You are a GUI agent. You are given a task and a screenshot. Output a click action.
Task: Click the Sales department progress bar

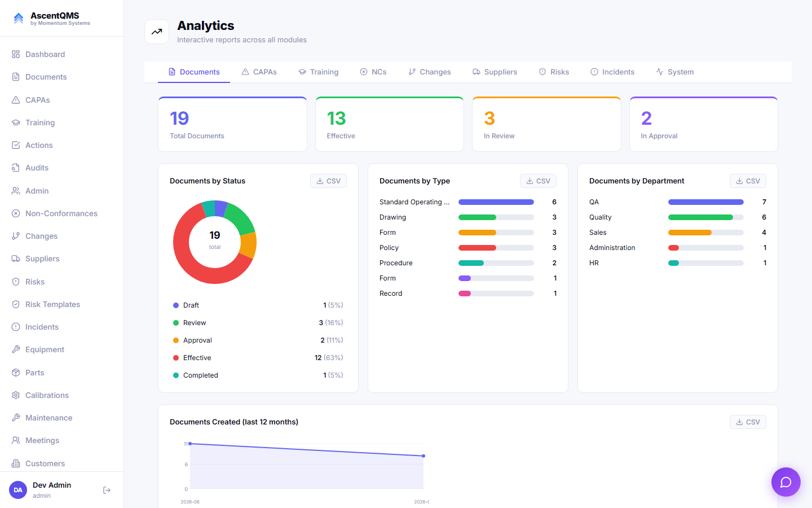coord(706,233)
